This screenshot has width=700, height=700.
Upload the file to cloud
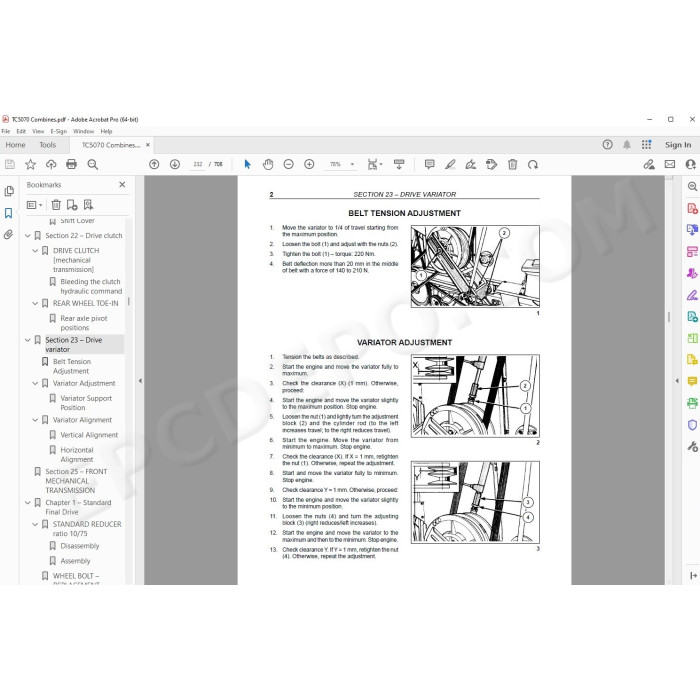click(x=51, y=164)
